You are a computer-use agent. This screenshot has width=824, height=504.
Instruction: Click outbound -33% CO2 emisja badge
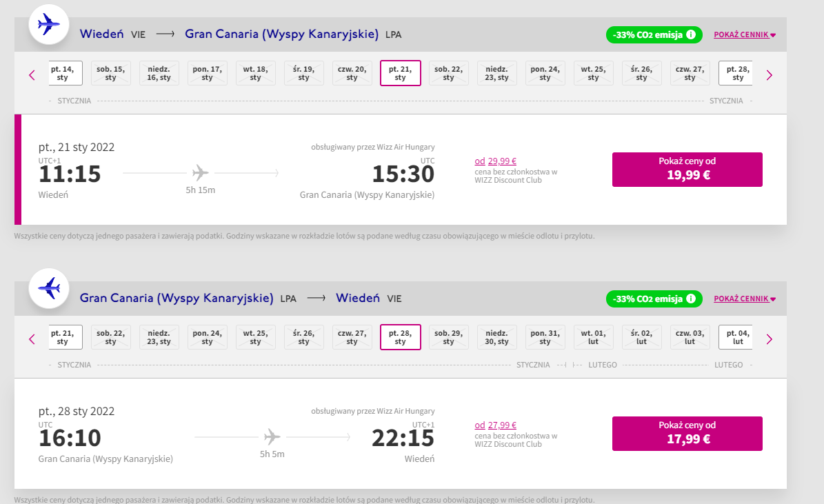654,34
